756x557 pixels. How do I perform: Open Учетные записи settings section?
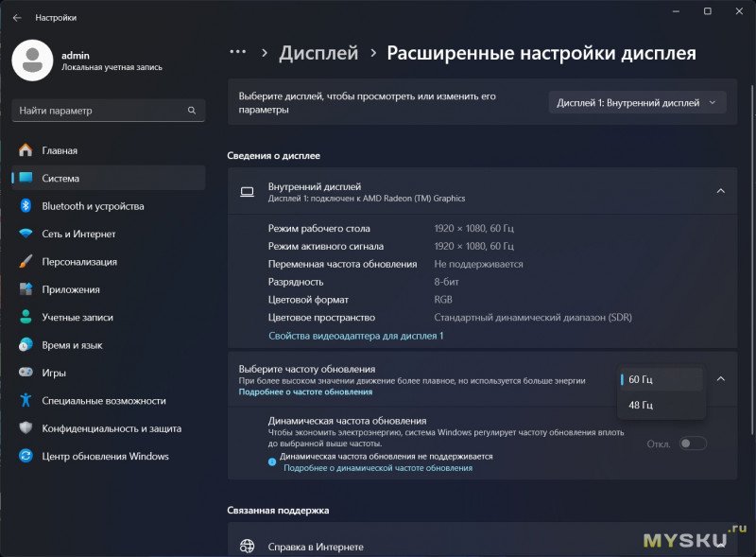(x=77, y=318)
